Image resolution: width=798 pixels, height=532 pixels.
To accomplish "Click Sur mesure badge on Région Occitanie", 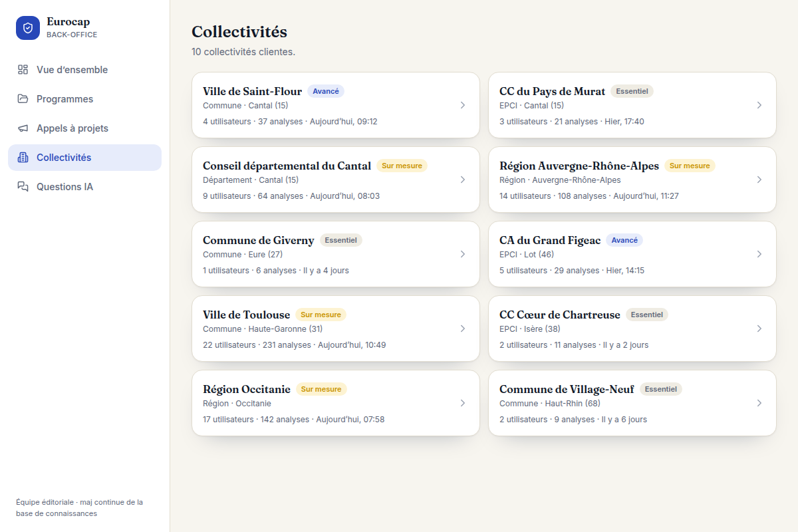I will coord(321,389).
